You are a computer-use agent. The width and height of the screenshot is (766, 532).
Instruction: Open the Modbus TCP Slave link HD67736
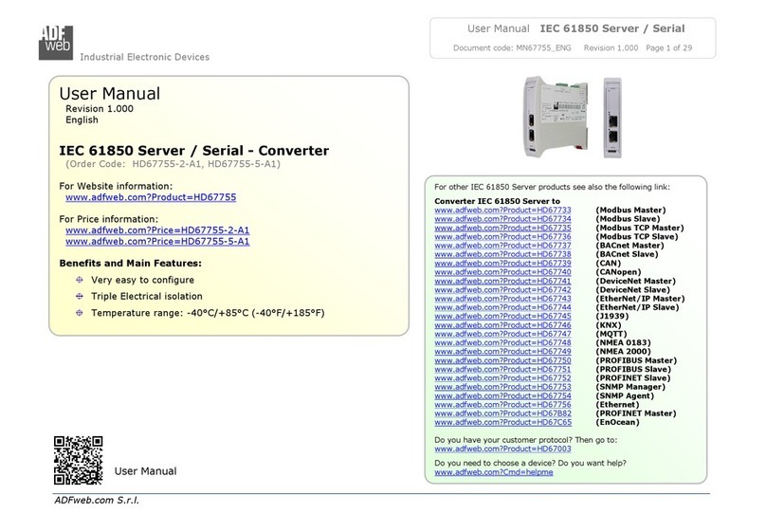click(502, 236)
